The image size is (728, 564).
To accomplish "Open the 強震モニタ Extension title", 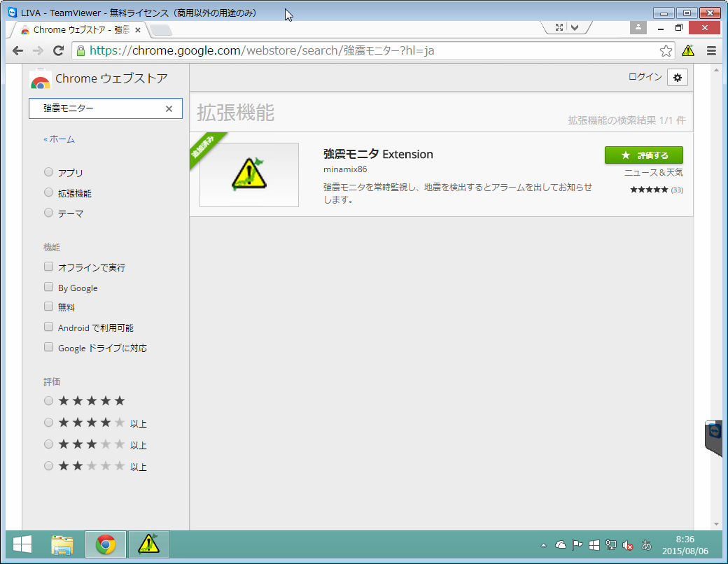I will pyautogui.click(x=378, y=154).
